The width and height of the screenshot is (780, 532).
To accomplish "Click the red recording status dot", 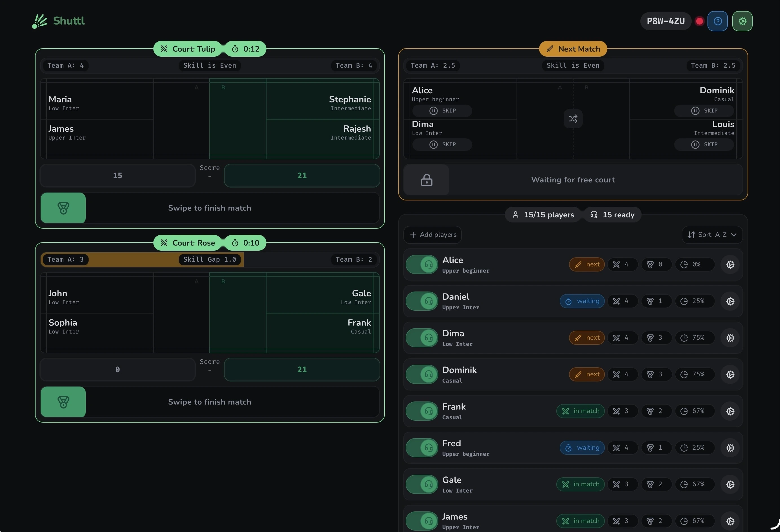I will click(699, 21).
